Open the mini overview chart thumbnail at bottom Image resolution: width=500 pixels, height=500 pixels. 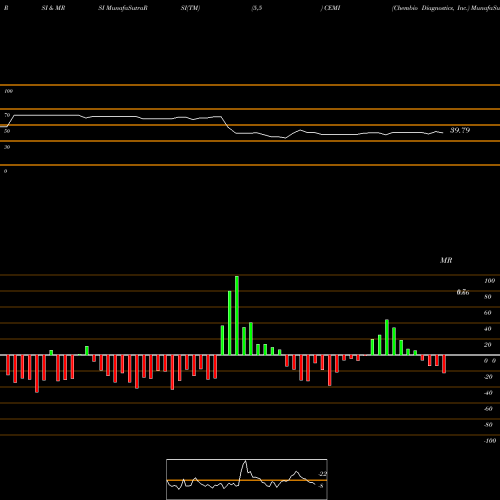247,479
